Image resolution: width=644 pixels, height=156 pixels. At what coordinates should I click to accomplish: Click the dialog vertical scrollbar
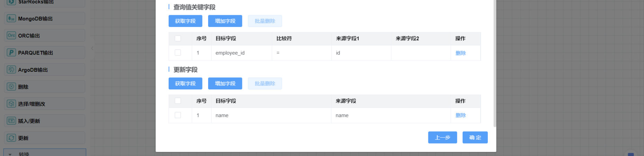click(x=495, y=63)
